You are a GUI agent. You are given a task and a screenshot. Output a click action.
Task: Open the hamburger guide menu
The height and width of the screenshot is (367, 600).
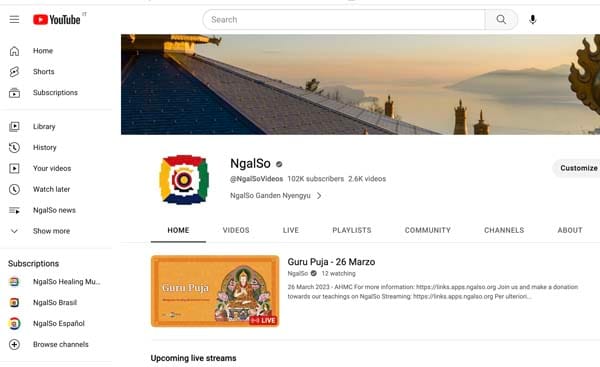point(14,19)
